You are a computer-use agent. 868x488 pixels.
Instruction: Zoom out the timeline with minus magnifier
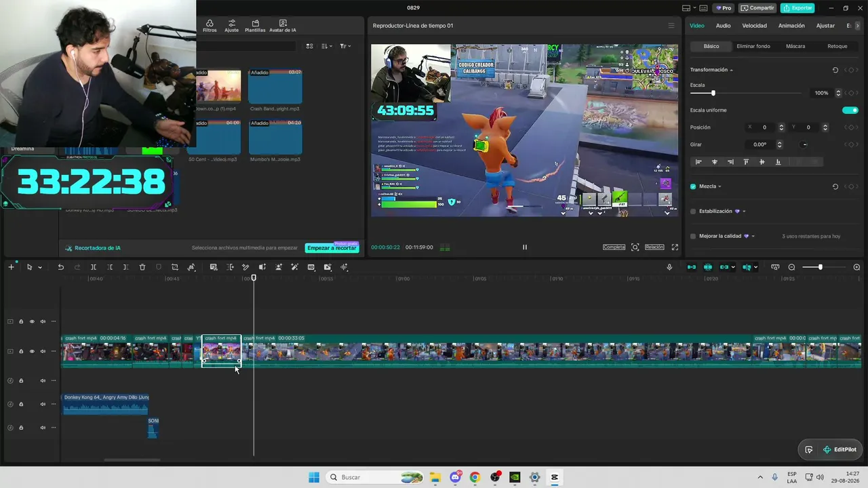791,267
